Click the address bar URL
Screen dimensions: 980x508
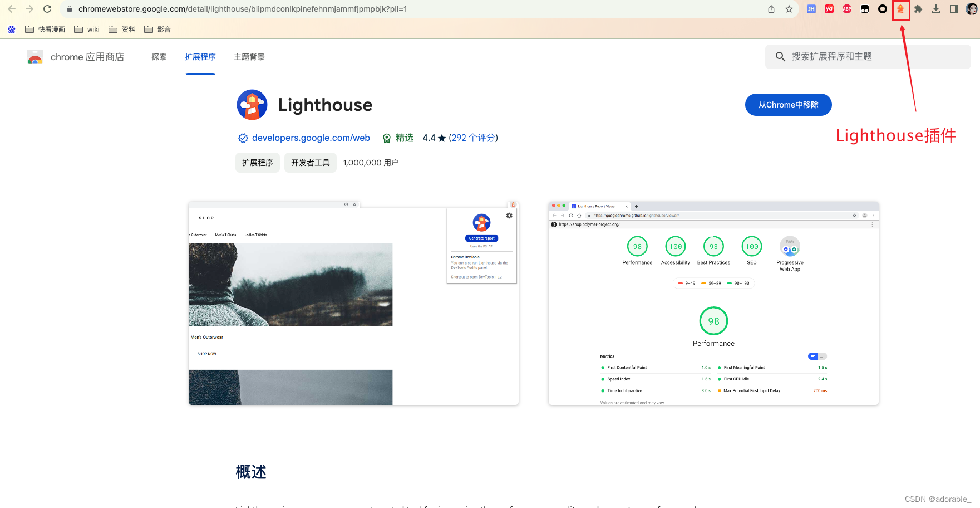(243, 9)
